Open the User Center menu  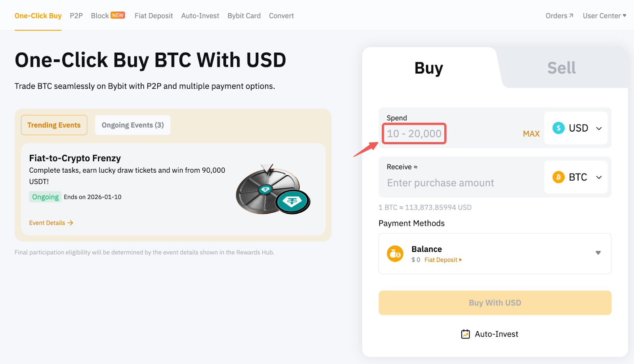click(x=604, y=16)
